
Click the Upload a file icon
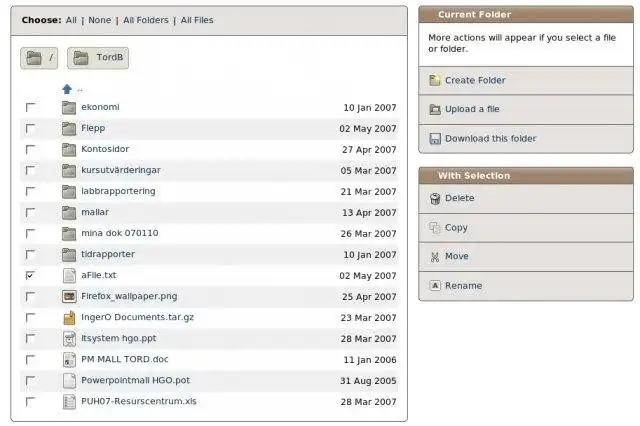435,110
